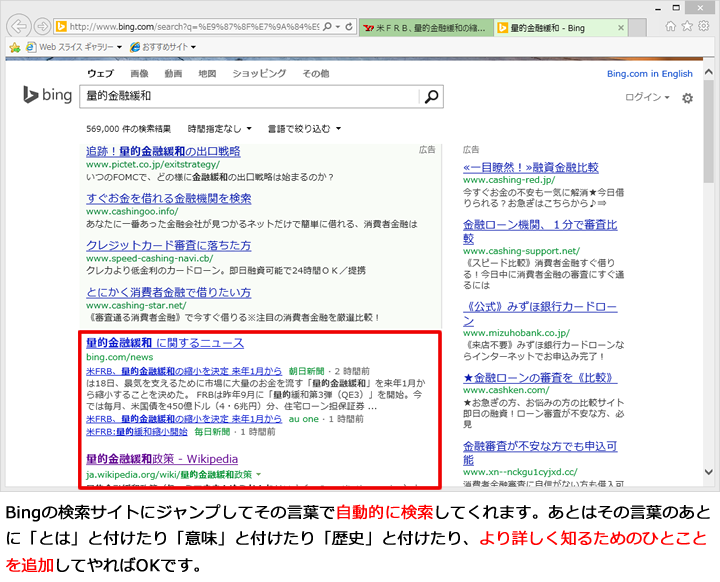
Task: Open the 地図 search category
Action: (207, 73)
